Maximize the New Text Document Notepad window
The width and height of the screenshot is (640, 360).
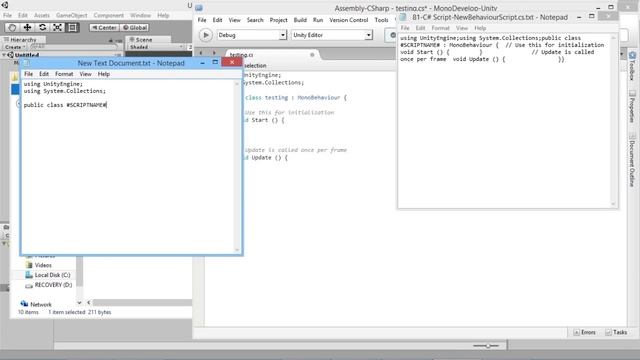pyautogui.click(x=215, y=62)
